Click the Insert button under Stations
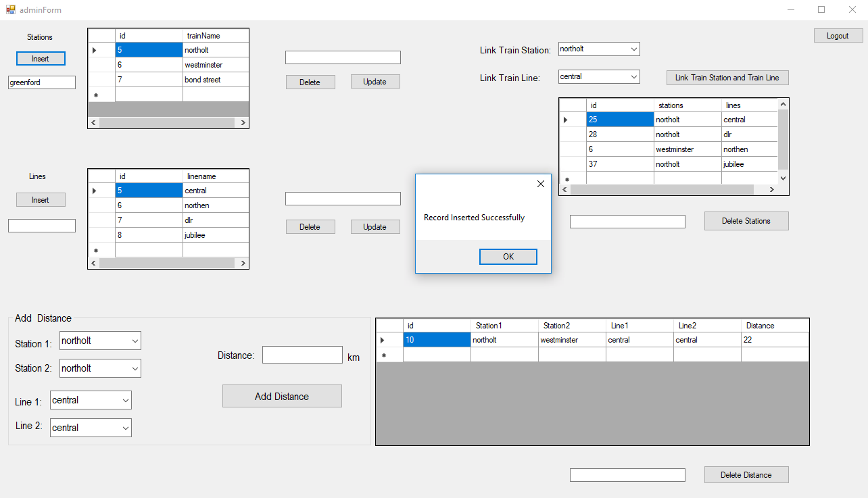Image resolution: width=868 pixels, height=498 pixels. (x=41, y=59)
